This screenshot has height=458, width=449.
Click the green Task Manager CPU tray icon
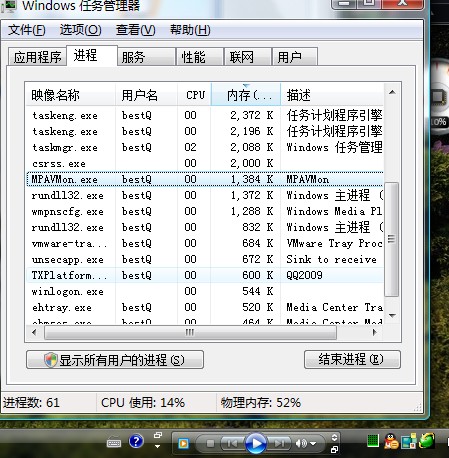[373, 441]
